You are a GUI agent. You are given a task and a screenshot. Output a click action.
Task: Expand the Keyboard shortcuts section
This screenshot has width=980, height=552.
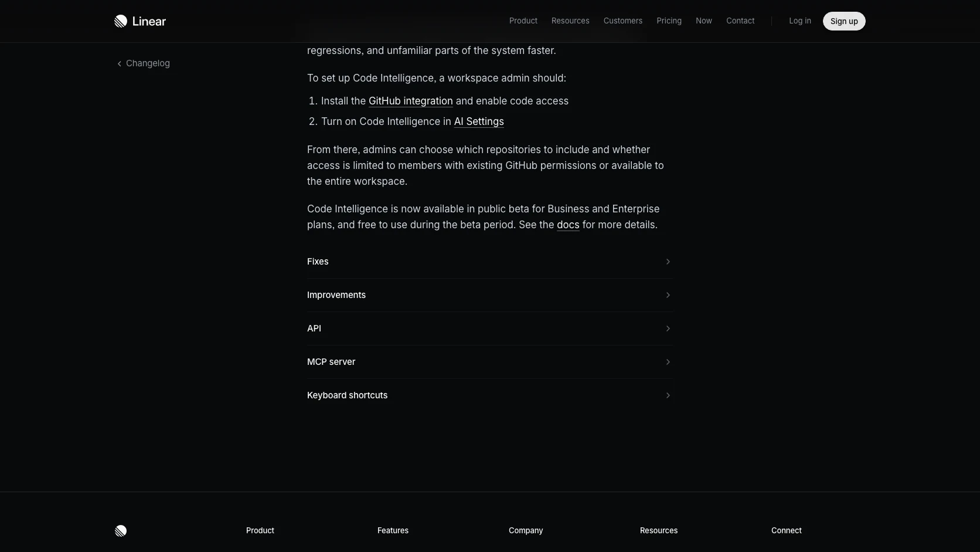(x=489, y=395)
